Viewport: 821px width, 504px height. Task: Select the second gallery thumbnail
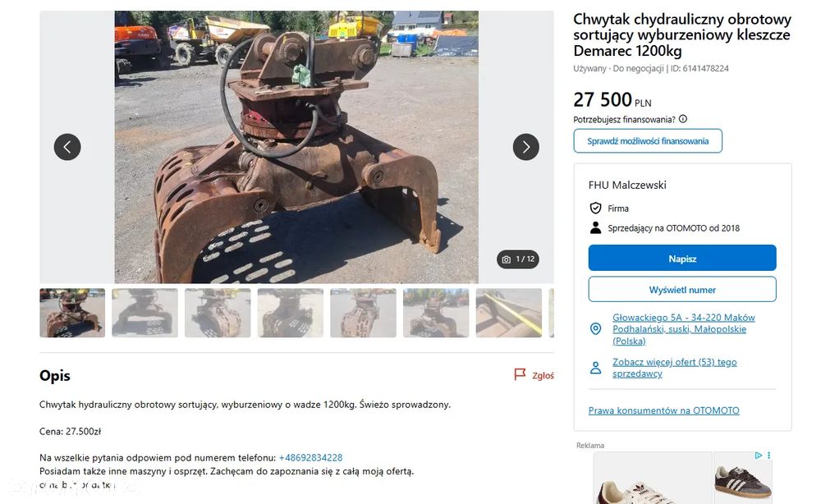point(144,313)
